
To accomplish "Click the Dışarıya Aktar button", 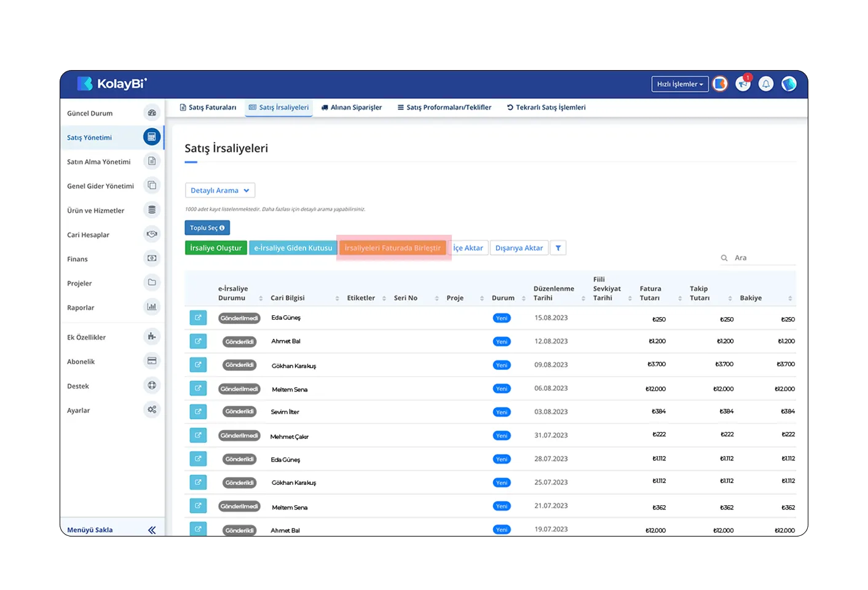I will point(519,248).
